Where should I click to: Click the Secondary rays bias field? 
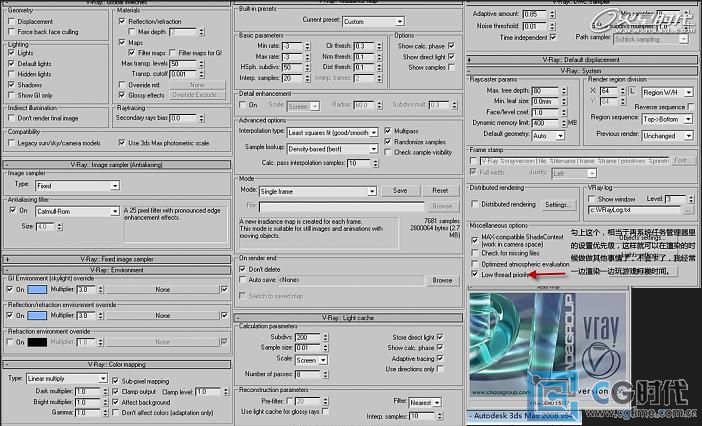coord(183,118)
